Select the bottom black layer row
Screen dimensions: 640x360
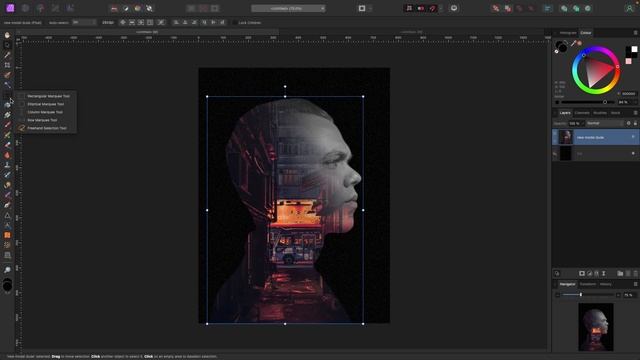596,153
